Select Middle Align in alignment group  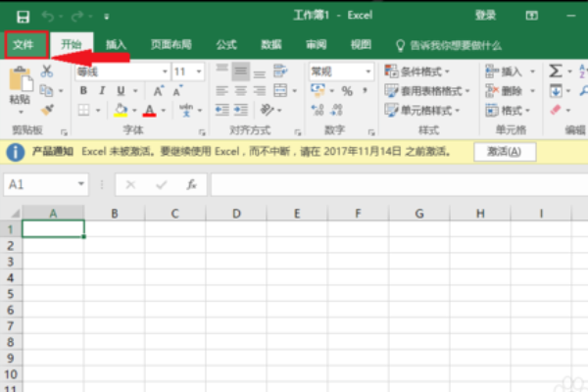click(x=241, y=71)
